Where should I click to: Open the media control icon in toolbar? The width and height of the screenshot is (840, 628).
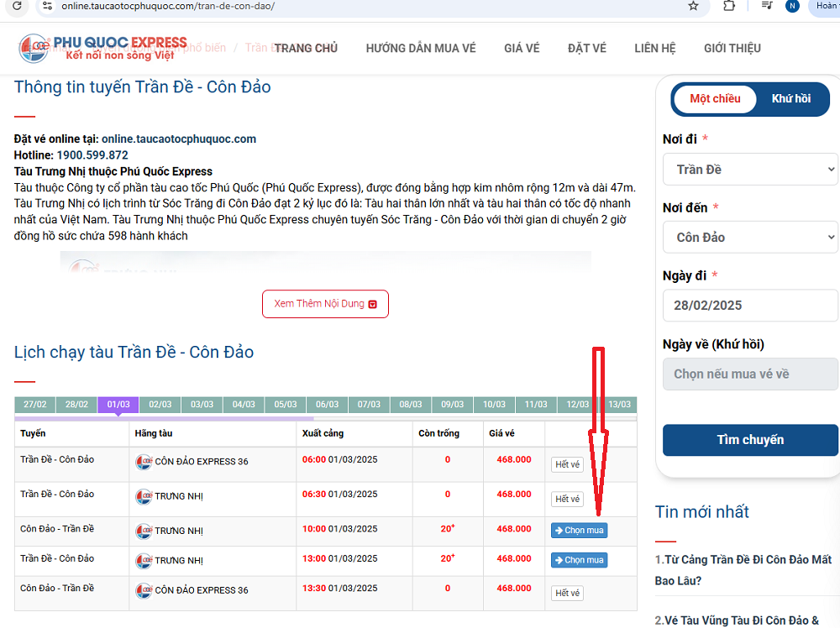pos(767,6)
